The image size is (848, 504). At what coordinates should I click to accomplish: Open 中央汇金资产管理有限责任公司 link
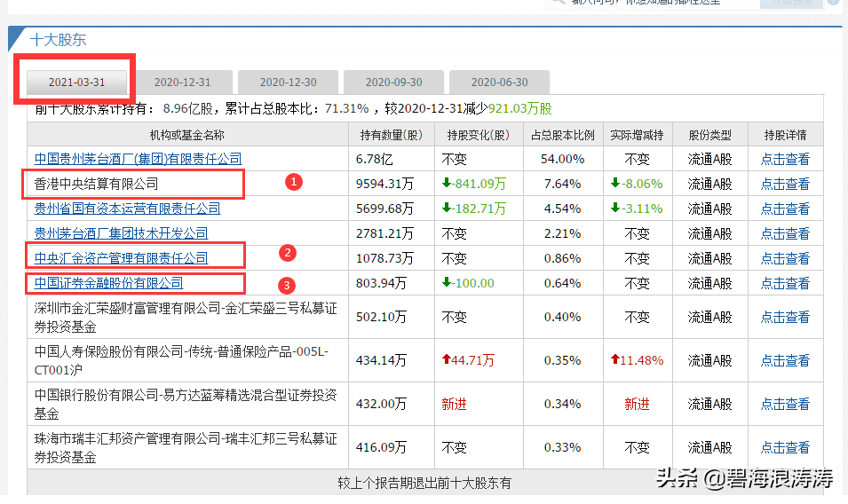tap(121, 258)
